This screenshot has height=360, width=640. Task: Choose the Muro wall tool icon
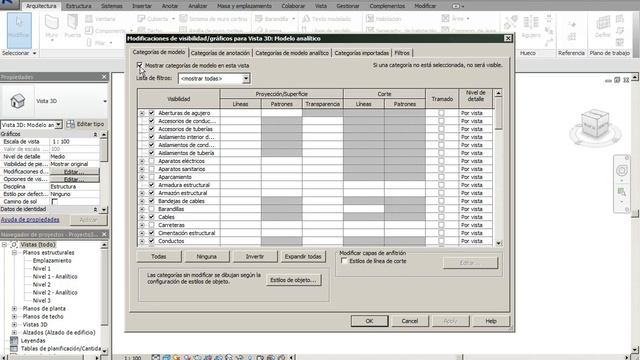[52, 23]
